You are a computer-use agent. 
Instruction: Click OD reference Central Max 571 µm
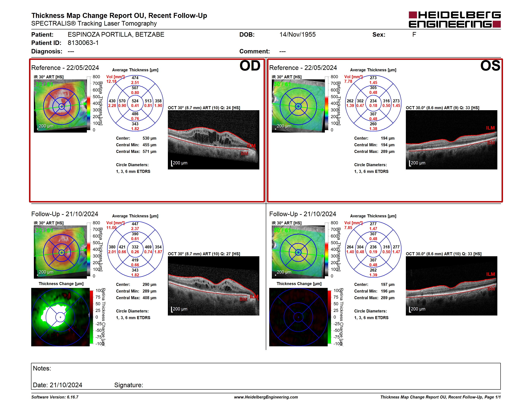149,152
